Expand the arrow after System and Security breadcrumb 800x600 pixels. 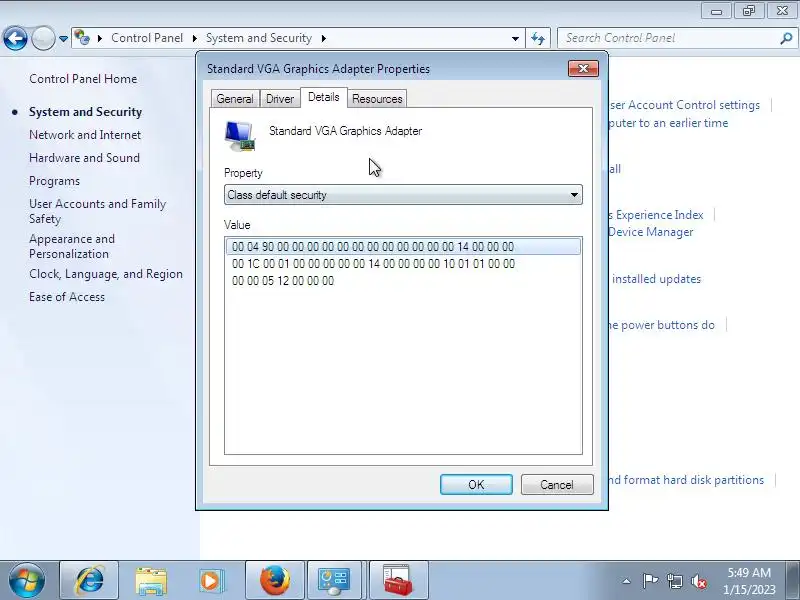323,38
